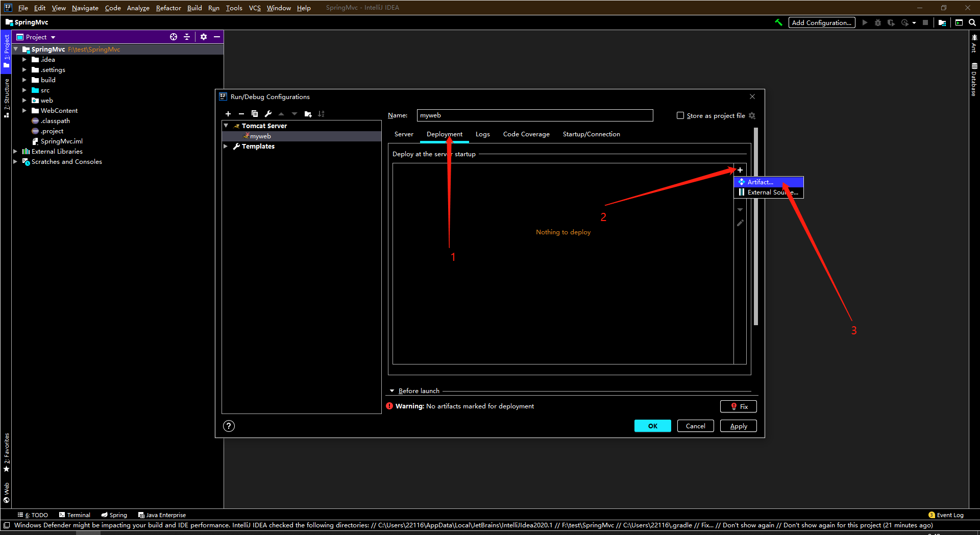Click the myweb name input field
The width and height of the screenshot is (980, 535).
[x=534, y=115]
